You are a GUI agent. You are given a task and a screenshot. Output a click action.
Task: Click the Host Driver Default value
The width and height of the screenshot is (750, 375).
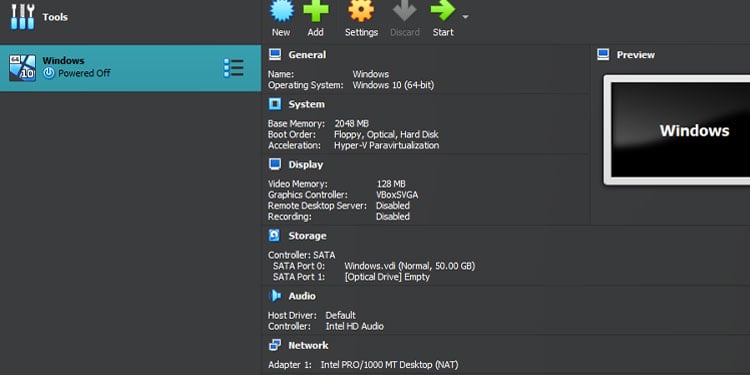click(x=341, y=315)
